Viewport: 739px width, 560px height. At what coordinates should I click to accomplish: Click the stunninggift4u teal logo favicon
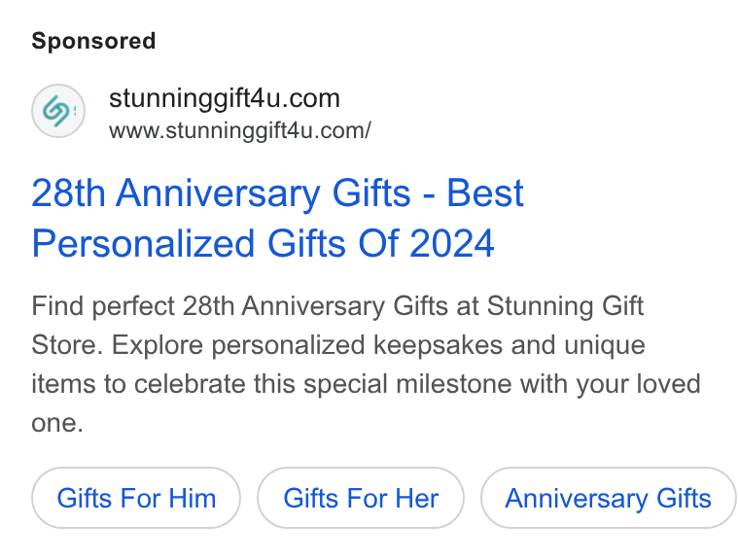58,111
